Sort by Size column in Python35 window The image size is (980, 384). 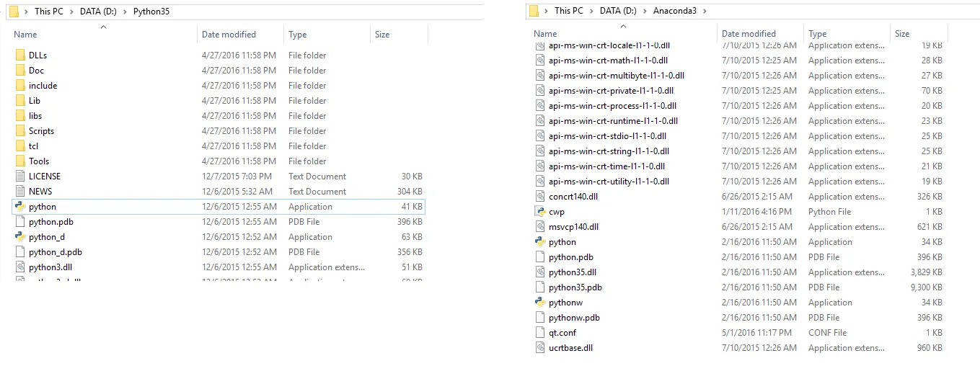click(x=382, y=35)
